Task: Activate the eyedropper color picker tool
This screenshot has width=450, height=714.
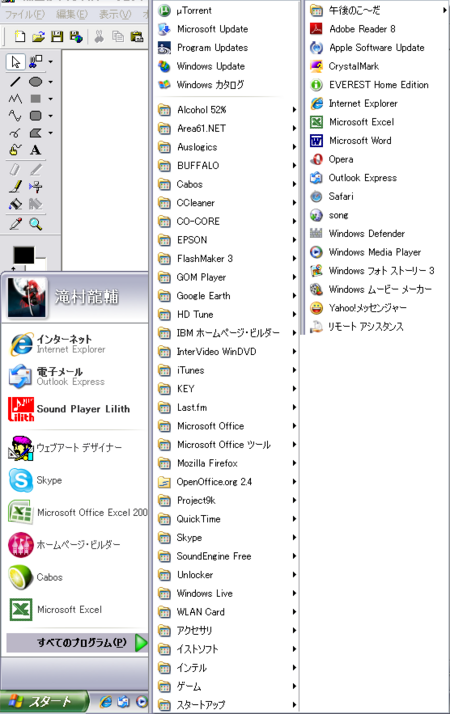Action: pyautogui.click(x=15, y=224)
